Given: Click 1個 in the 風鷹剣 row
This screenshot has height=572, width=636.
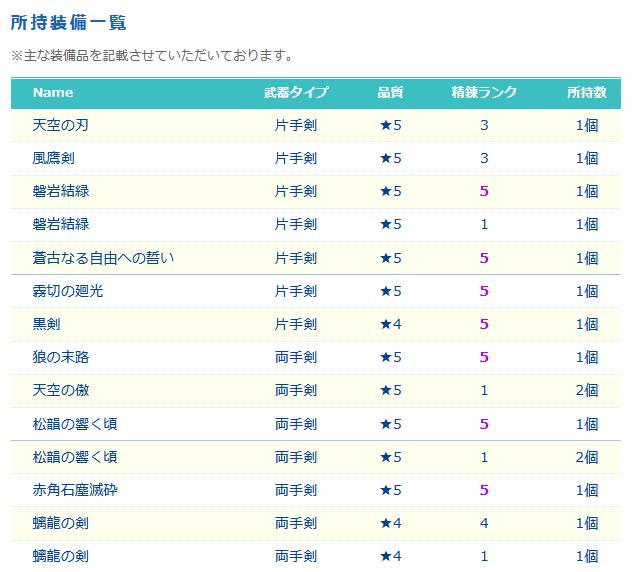Looking at the screenshot, I should 587,158.
